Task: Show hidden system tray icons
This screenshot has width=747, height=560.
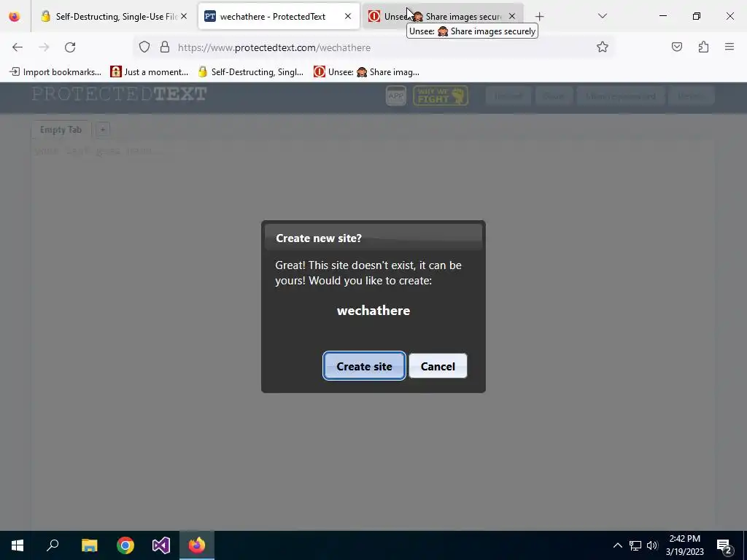Action: [x=617, y=545]
